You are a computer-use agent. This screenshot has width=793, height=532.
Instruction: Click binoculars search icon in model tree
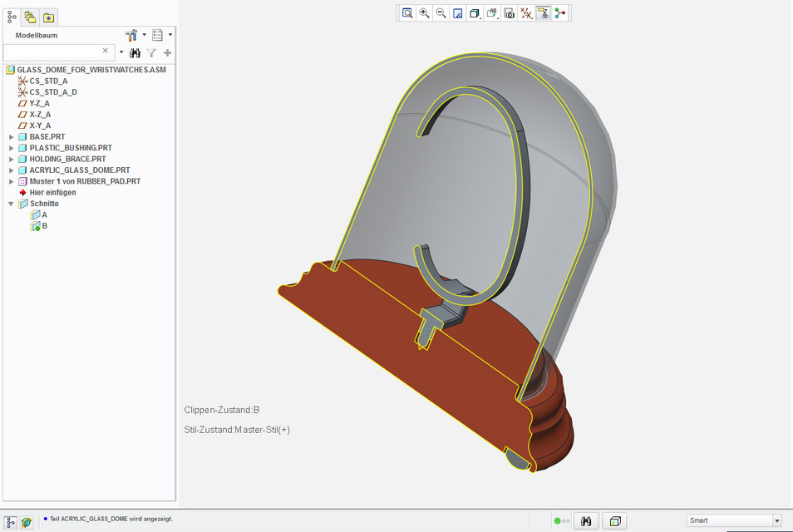point(135,52)
